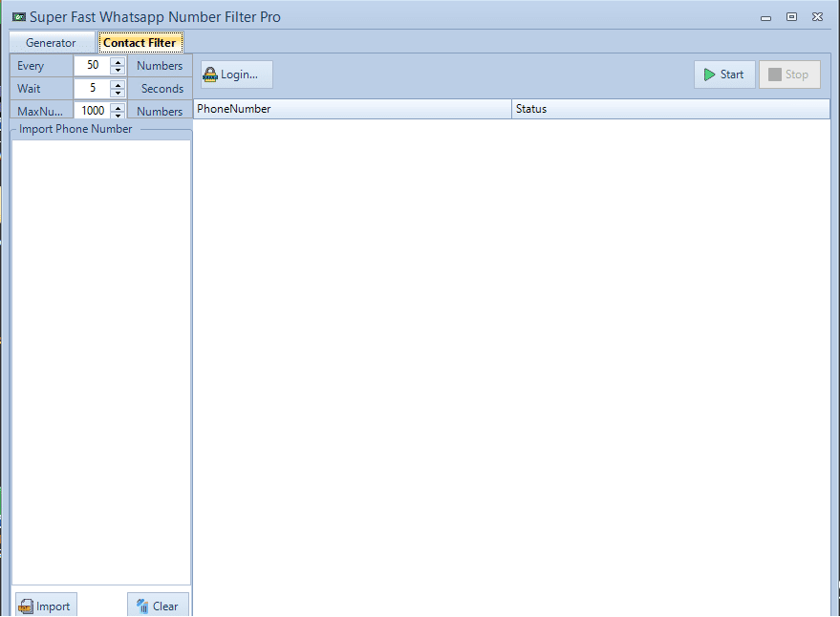Clear the imported phone numbers
The width and height of the screenshot is (840, 617).
158,606
